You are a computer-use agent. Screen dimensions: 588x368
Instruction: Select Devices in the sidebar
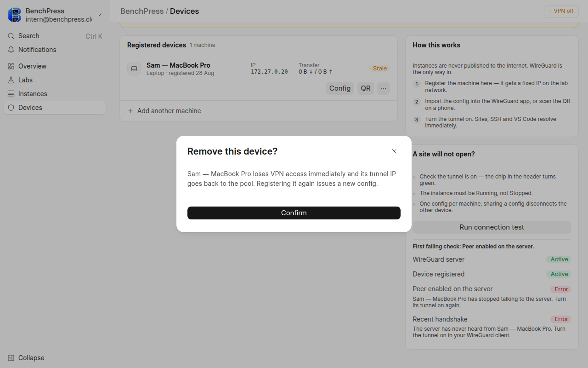tap(55, 108)
